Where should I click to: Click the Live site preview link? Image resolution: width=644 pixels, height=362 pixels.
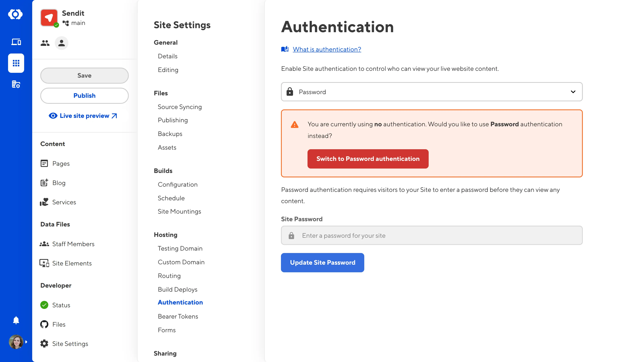tap(84, 115)
